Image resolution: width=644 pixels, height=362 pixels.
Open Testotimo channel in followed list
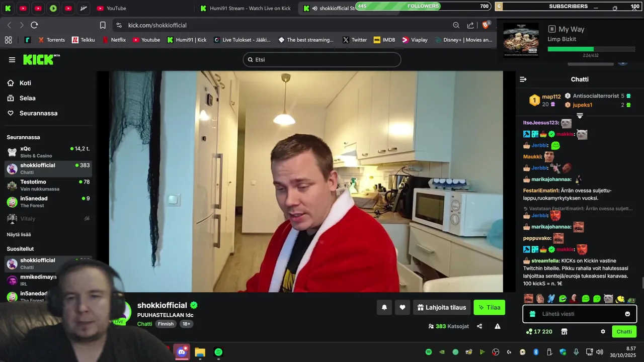48,185
